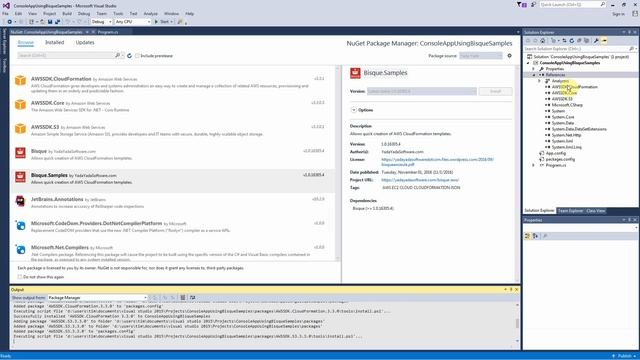The image size is (640, 360).
Task: Check the Do not show this again box
Action: click(x=20, y=277)
